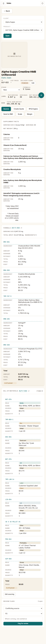Switch to the Source tab
This screenshot has height=644, width=46.
tap(6, 109)
